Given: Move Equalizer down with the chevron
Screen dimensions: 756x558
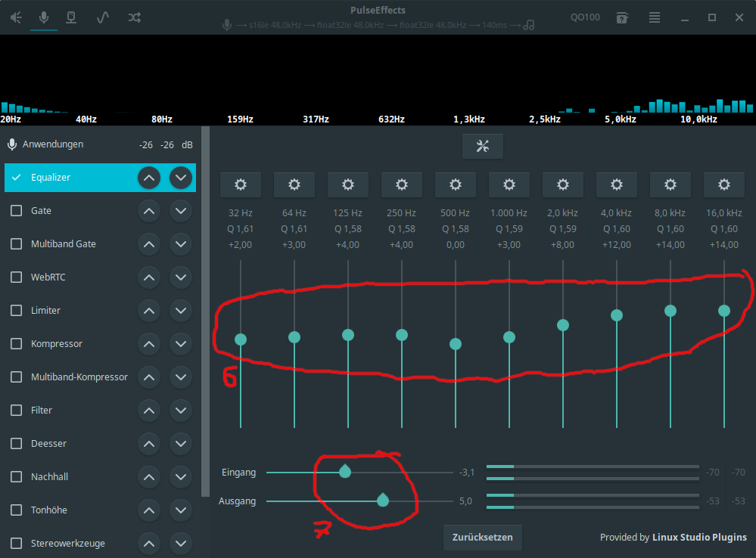Looking at the screenshot, I should point(180,178).
